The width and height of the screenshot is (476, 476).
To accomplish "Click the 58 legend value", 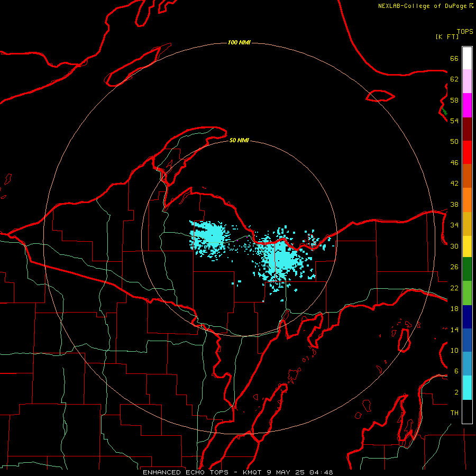I will (454, 100).
